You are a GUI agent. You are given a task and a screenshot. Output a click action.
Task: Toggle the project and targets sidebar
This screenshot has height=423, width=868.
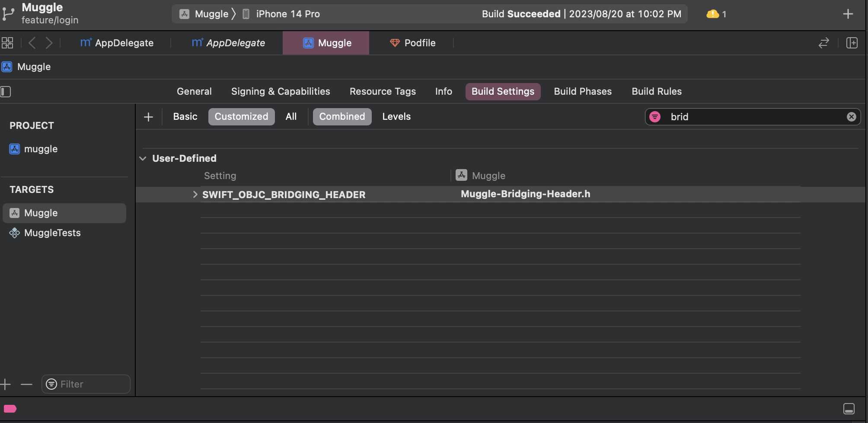click(6, 92)
